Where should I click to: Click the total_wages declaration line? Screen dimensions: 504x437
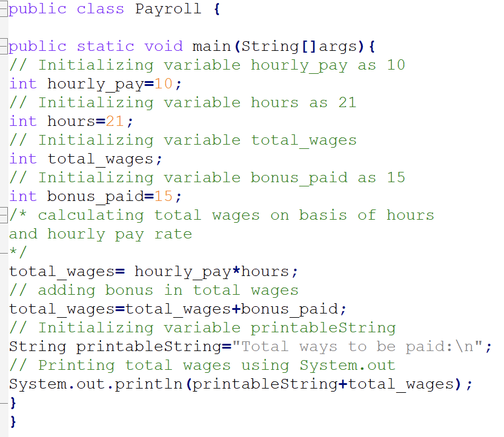click(x=85, y=159)
